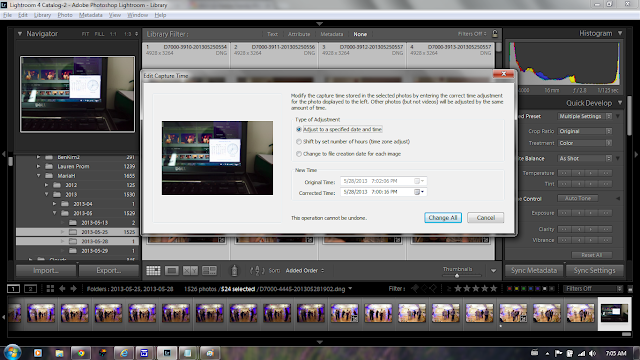Open Filters Off dropdown in filter bar
Viewport: 640px width, 360px height.
tap(472, 34)
